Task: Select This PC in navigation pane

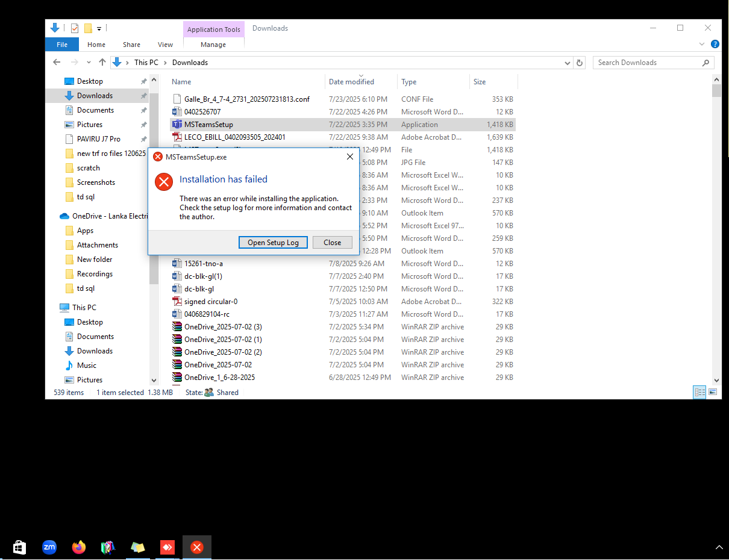Action: (x=84, y=308)
